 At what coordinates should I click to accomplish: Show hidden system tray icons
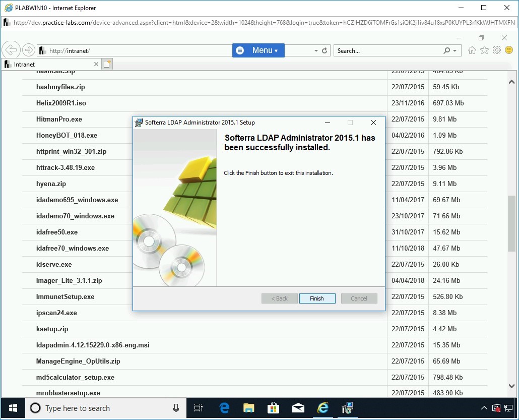pos(484,408)
